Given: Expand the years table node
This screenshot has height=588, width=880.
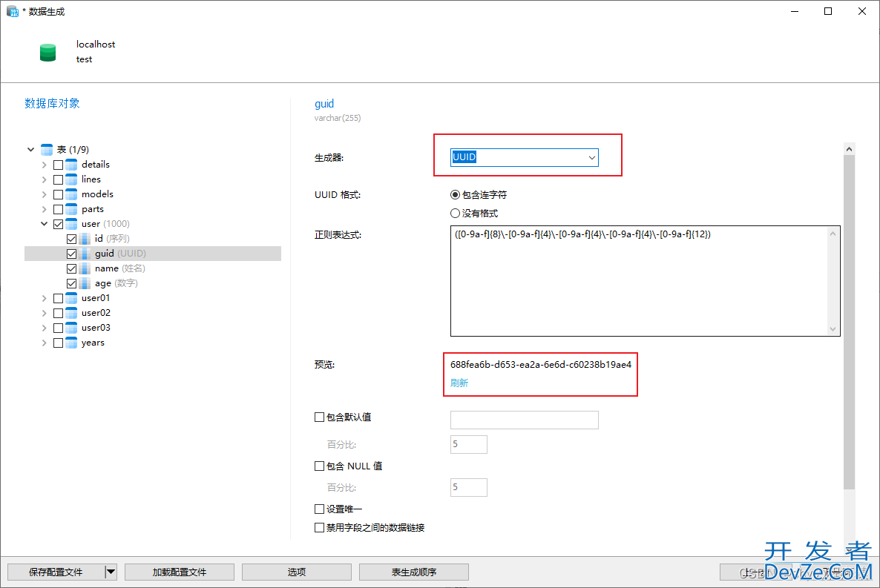Looking at the screenshot, I should click(x=44, y=343).
